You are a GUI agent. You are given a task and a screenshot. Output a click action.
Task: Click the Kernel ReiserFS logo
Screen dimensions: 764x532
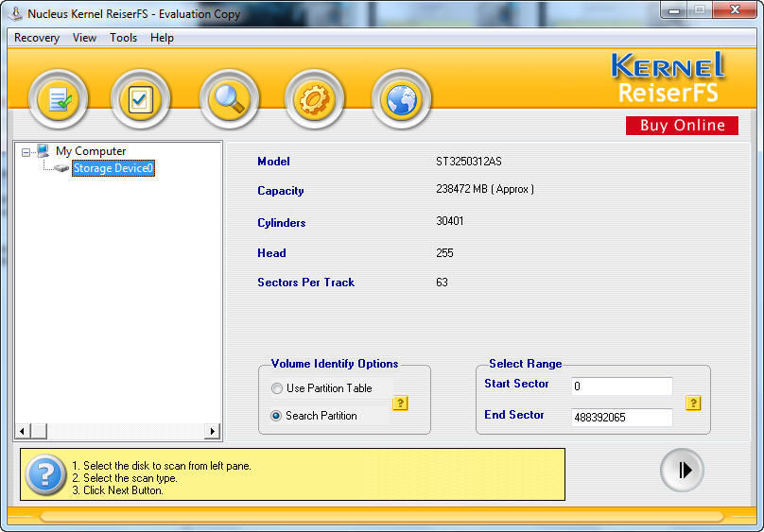(x=668, y=77)
